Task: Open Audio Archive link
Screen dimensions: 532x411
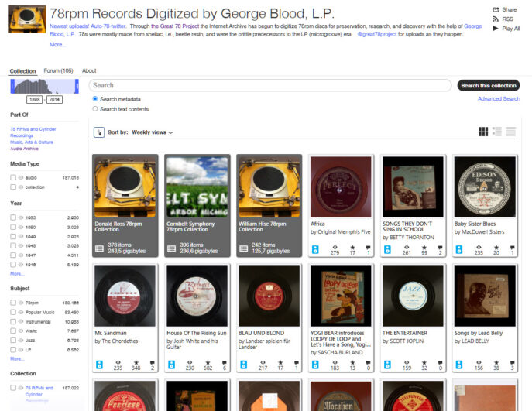Action: click(x=25, y=149)
